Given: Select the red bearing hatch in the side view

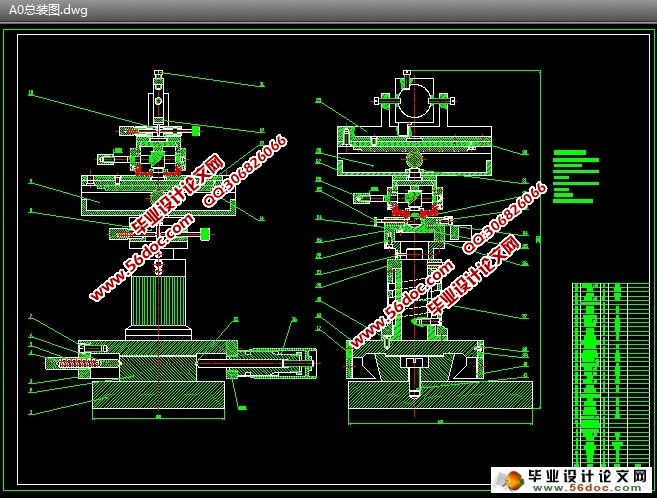Looking at the screenshot, I should [x=158, y=171].
